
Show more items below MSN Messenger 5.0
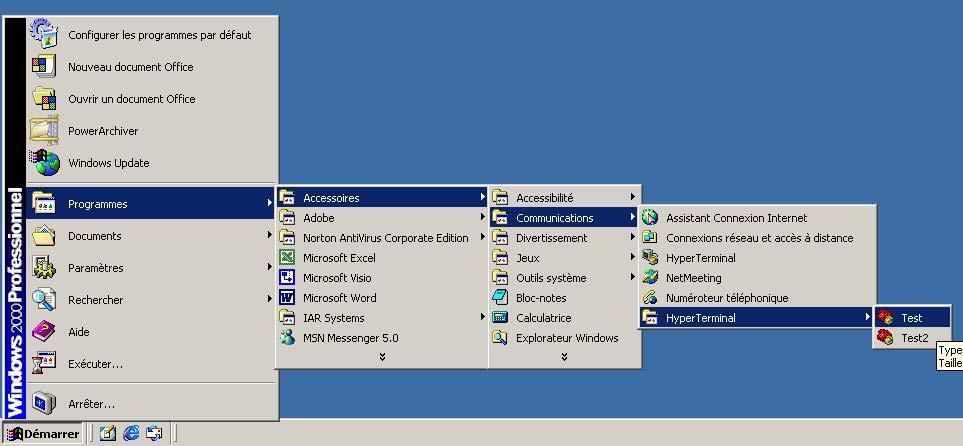click(x=382, y=356)
